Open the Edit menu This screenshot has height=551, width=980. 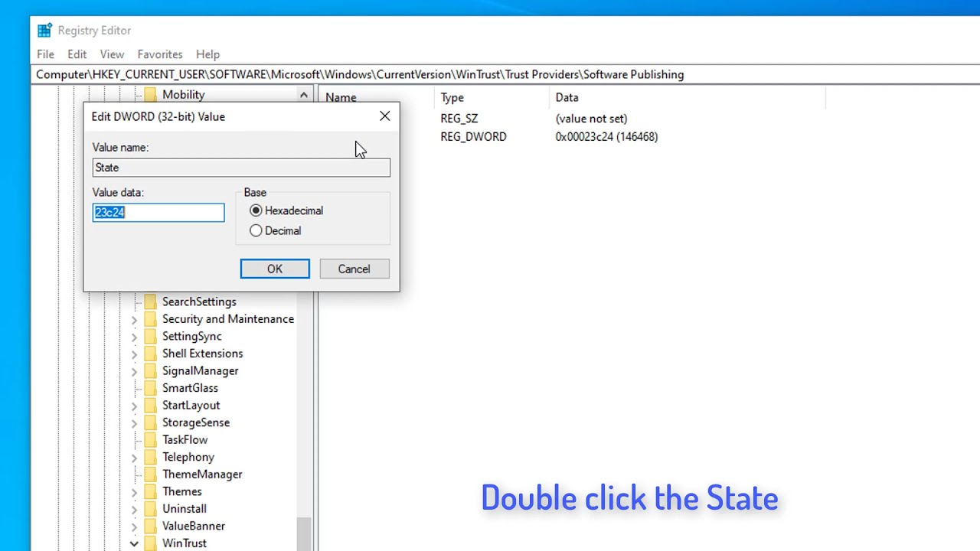(x=77, y=54)
